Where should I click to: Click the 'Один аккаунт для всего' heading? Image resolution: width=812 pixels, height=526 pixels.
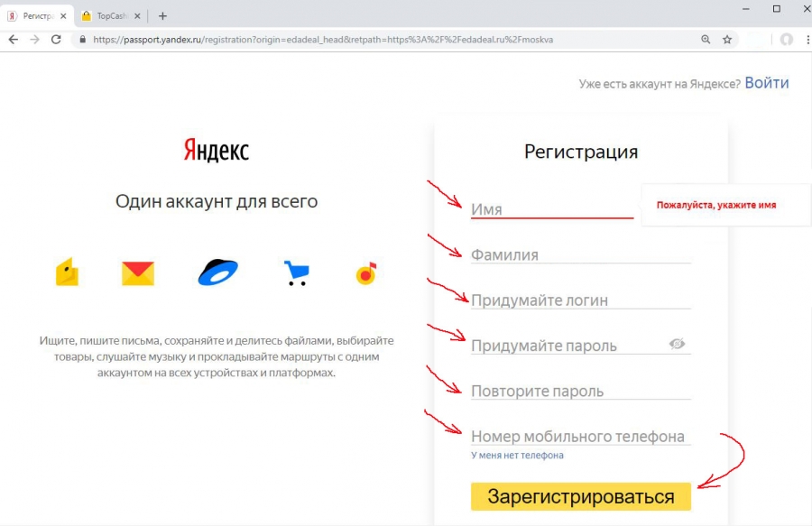(217, 201)
